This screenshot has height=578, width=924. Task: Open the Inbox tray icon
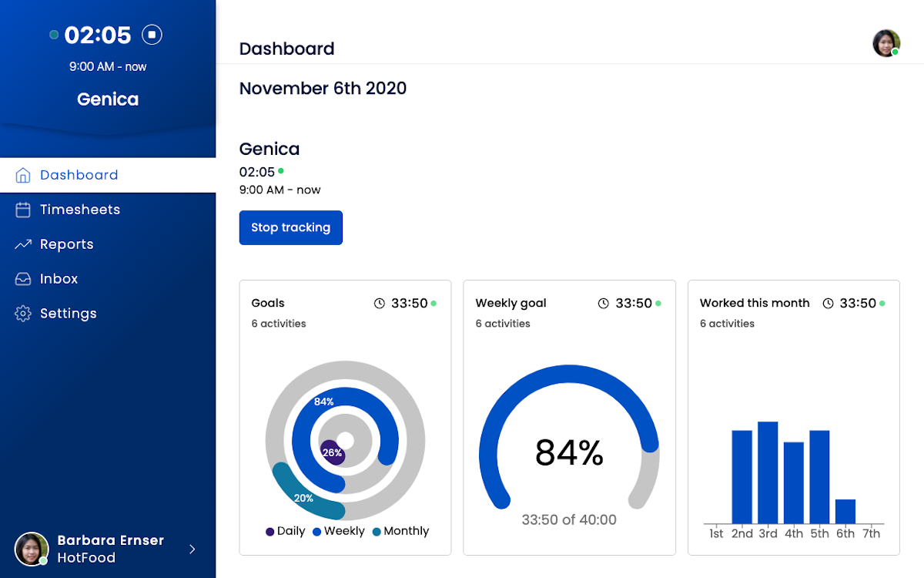click(x=23, y=279)
